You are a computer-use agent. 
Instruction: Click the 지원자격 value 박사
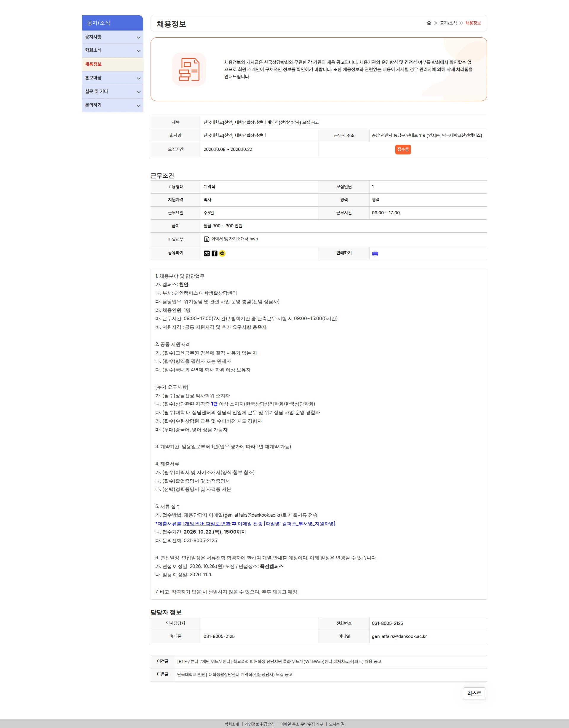tap(207, 200)
